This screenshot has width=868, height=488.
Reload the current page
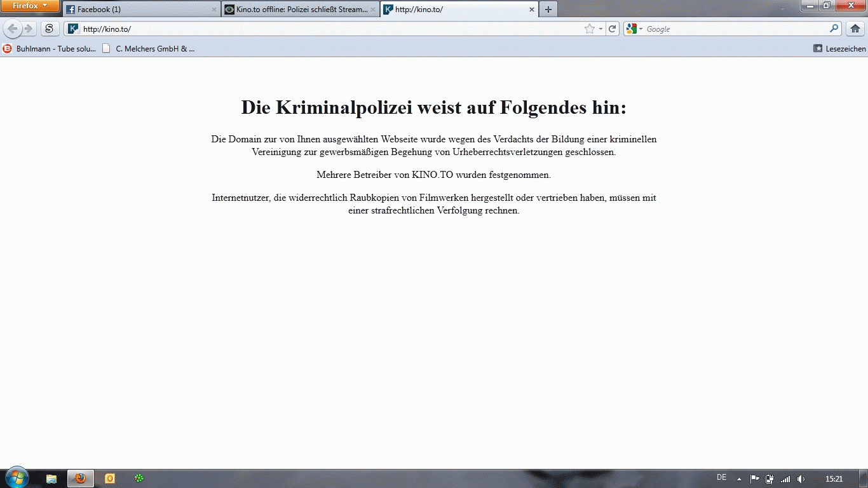coord(612,29)
